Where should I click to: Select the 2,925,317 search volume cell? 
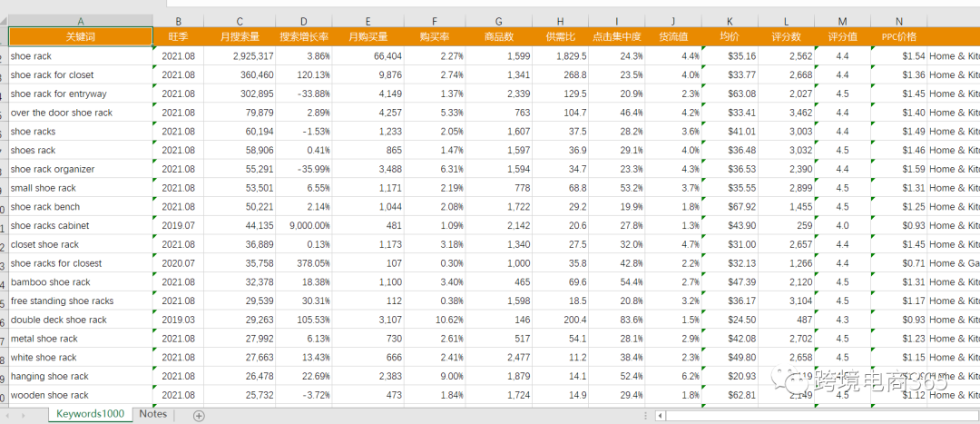(240, 56)
